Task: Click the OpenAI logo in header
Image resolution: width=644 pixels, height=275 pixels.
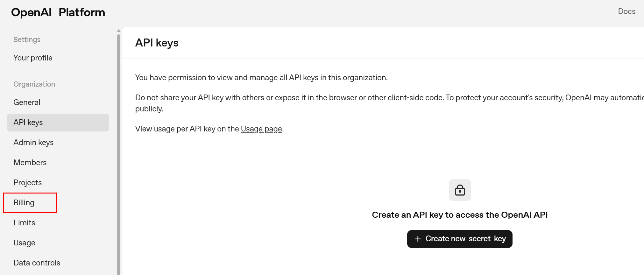Action: pyautogui.click(x=31, y=12)
